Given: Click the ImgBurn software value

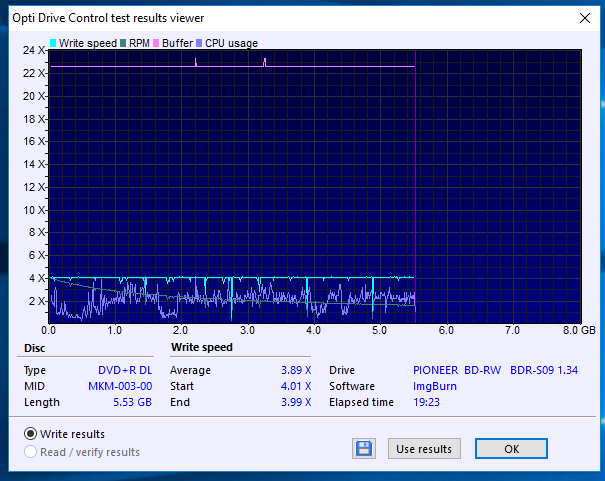Looking at the screenshot, I should (x=435, y=386).
